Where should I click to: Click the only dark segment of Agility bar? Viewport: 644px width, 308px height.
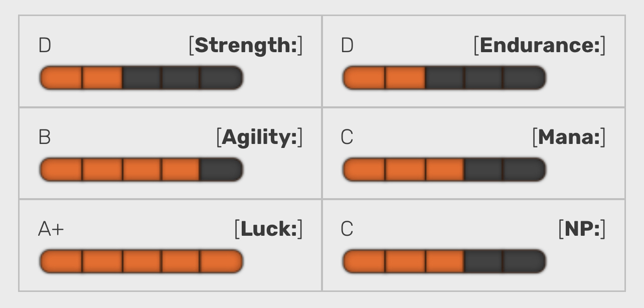[221, 170]
